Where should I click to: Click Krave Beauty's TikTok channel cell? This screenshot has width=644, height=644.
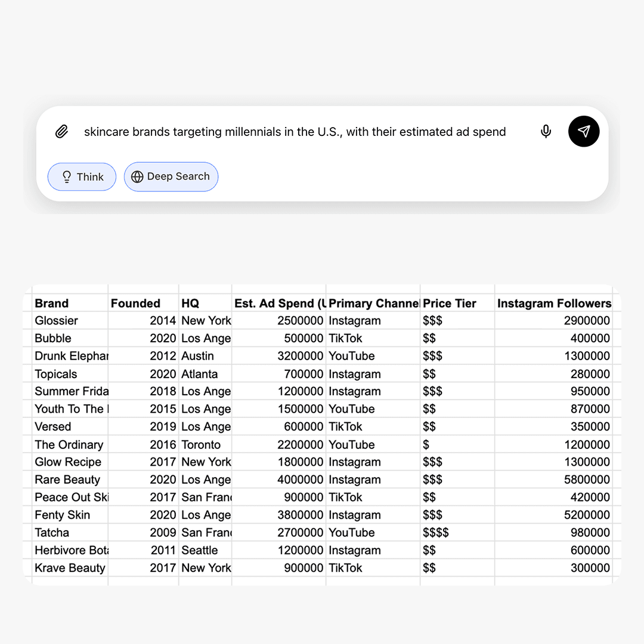(x=373, y=568)
